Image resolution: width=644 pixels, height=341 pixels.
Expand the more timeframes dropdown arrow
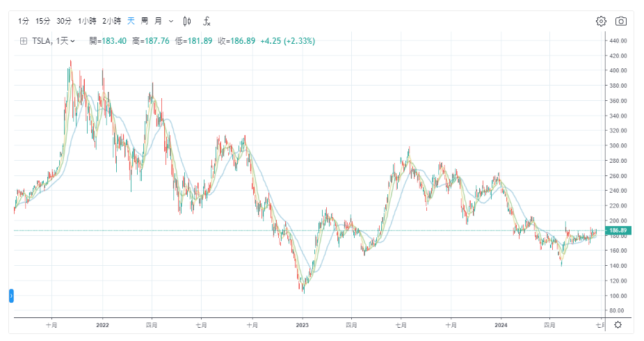(171, 22)
